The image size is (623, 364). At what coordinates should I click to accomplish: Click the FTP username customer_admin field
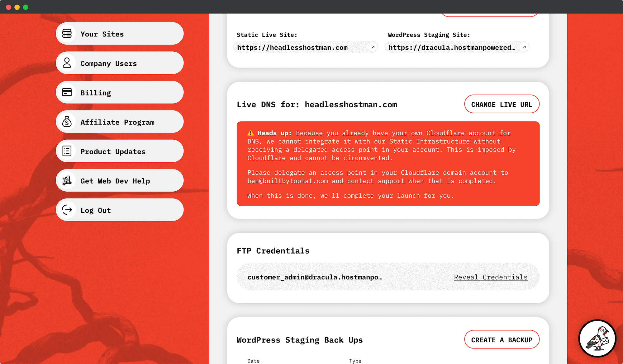point(315,277)
